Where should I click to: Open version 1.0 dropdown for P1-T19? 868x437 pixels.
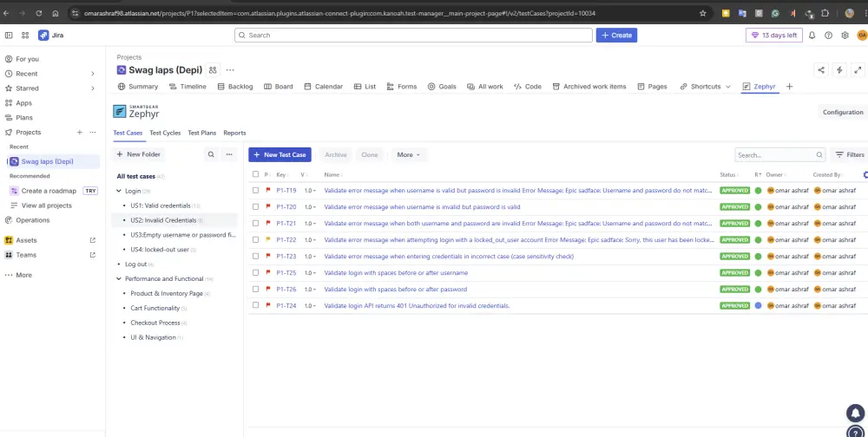pyautogui.click(x=310, y=190)
